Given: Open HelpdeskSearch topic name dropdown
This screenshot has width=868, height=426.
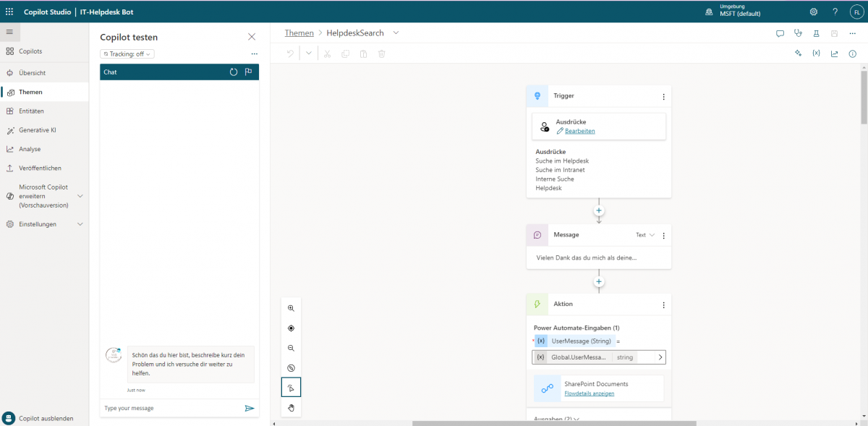Looking at the screenshot, I should 396,33.
